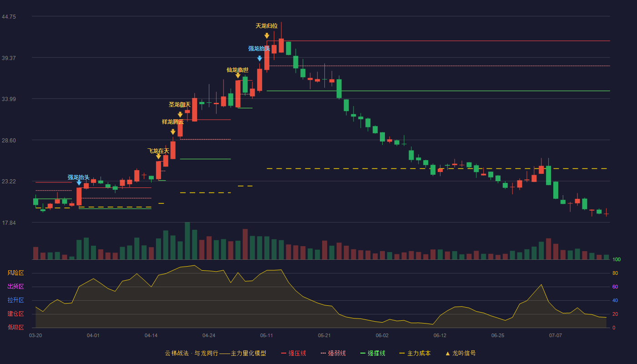Click the 06-12 date label

[x=440, y=335]
